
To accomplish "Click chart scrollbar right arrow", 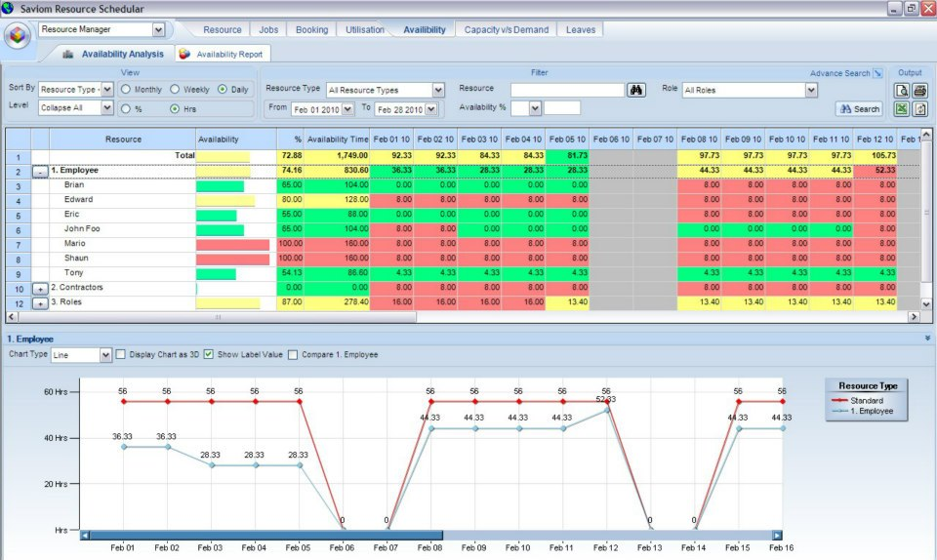I will coord(777,536).
